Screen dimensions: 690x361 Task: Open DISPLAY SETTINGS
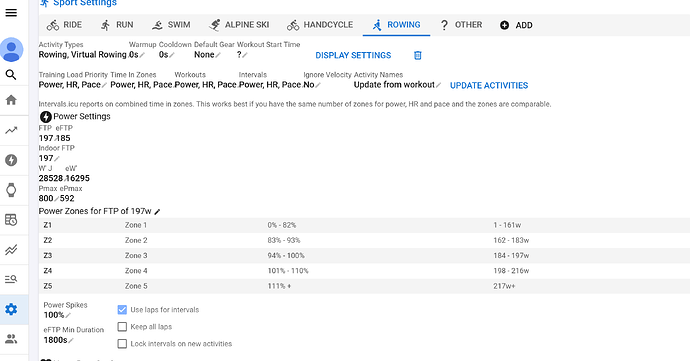353,55
